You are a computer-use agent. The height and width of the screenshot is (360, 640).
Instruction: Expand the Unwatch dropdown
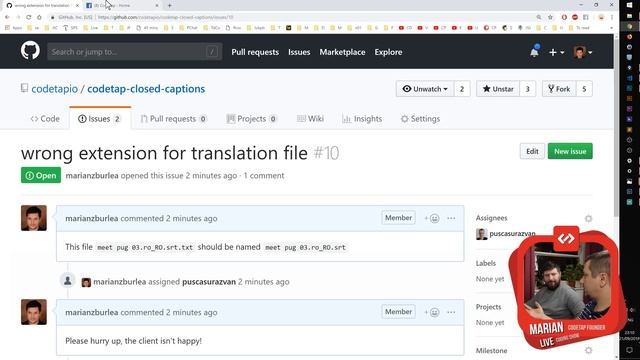[425, 89]
